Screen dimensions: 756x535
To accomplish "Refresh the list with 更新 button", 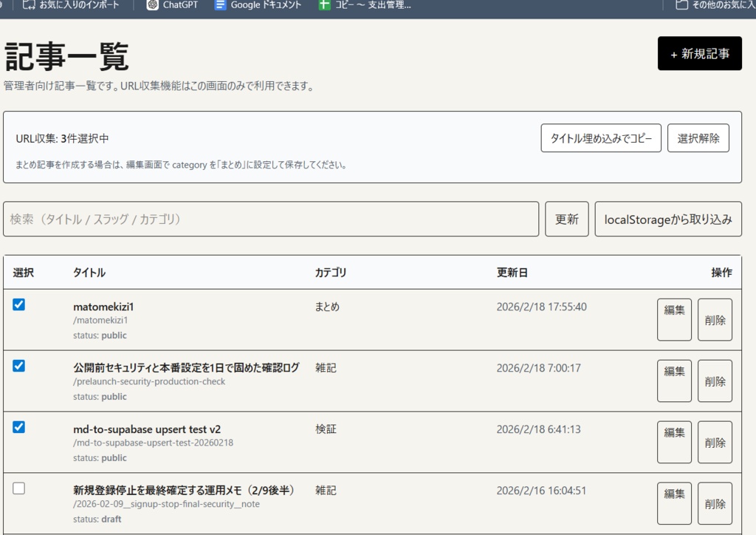I will coord(566,219).
